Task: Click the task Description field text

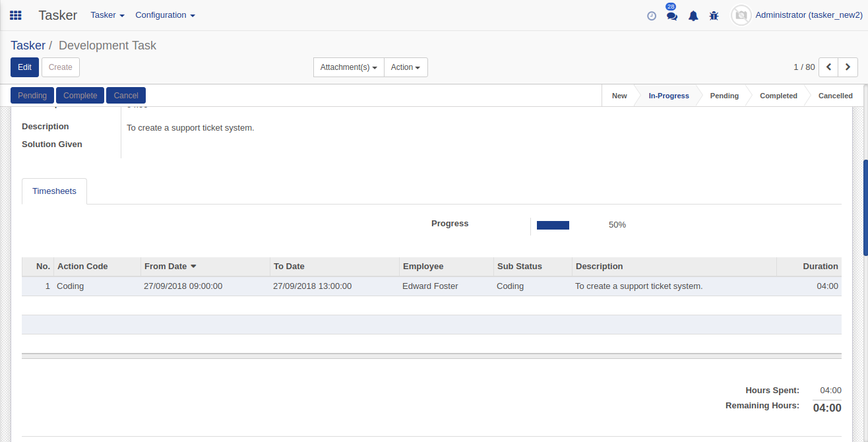Action: tap(191, 128)
